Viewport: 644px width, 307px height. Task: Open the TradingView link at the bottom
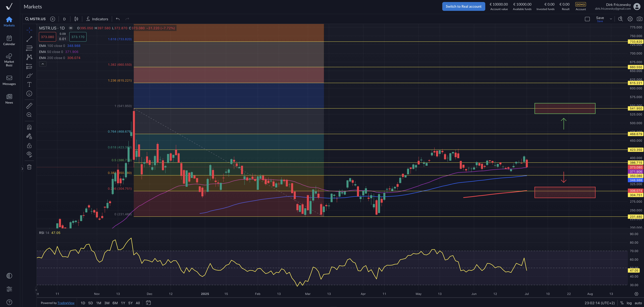click(x=66, y=303)
